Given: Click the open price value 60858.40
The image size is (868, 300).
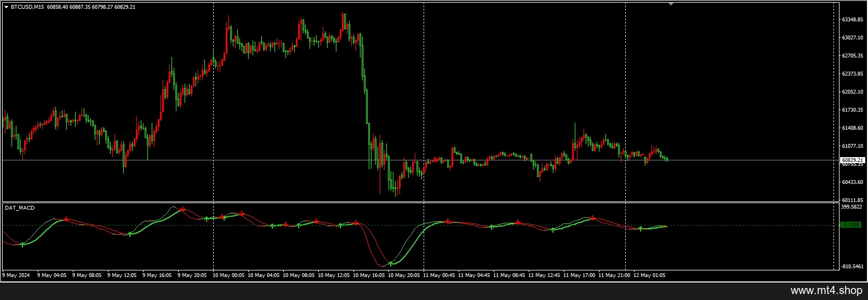Looking at the screenshot, I should [58, 7].
